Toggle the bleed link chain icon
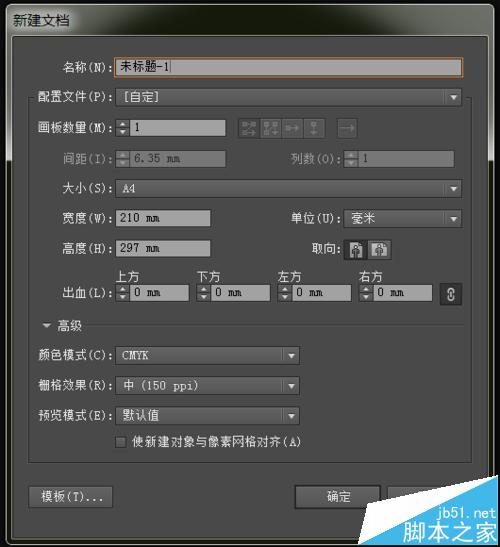This screenshot has height=547, width=500. point(450,294)
